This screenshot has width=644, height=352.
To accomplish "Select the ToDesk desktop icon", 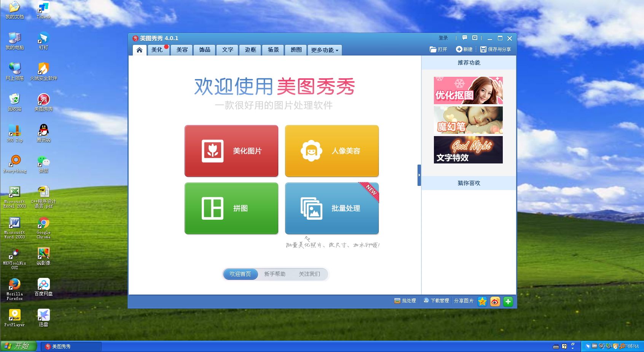I will [43, 10].
